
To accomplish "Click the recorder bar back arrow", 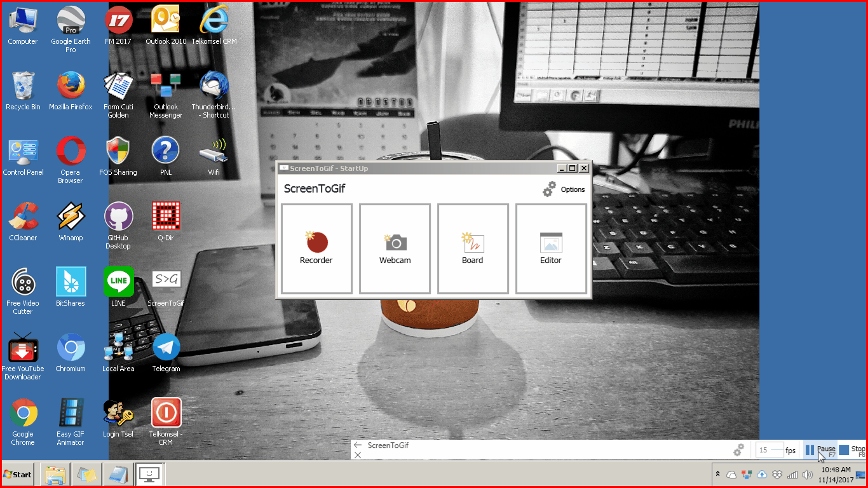I will coord(358,445).
